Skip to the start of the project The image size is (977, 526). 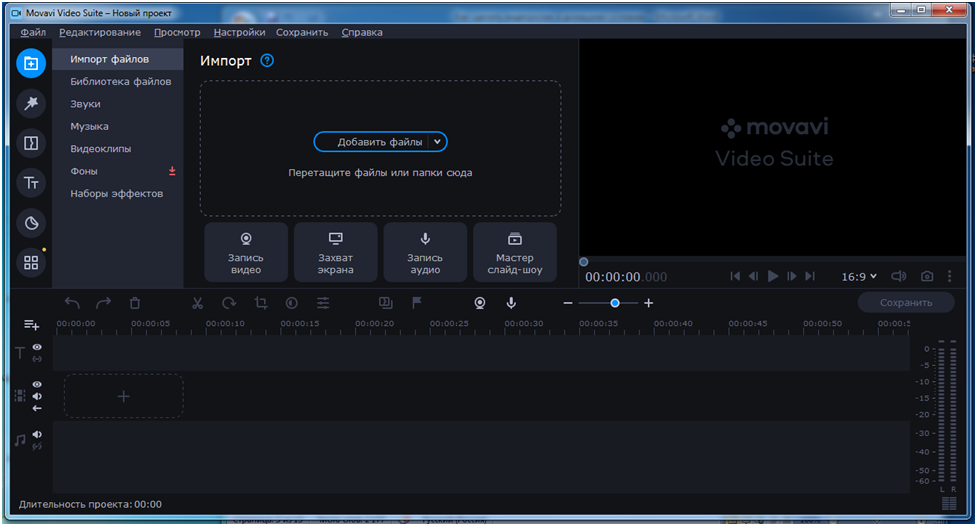tap(735, 276)
